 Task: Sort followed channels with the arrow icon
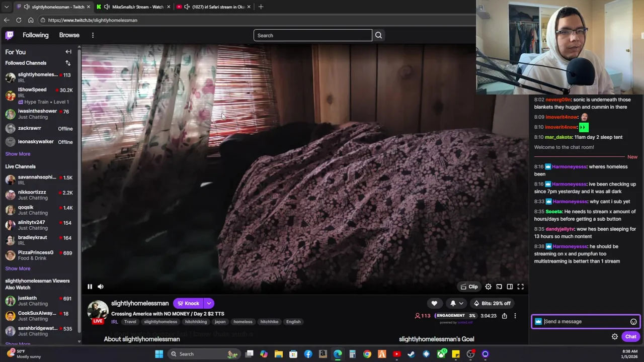pos(68,63)
